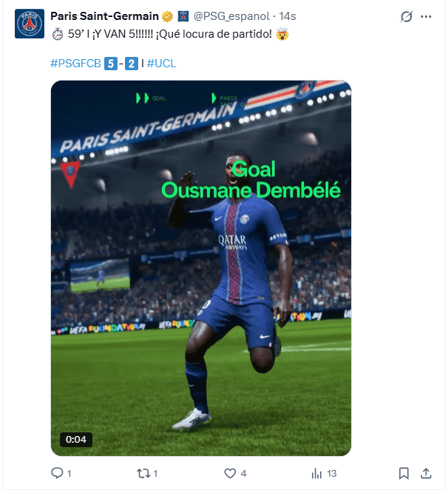The height and width of the screenshot is (490, 448).
Task: Click the Grok explain-post icon
Action: coord(407,16)
